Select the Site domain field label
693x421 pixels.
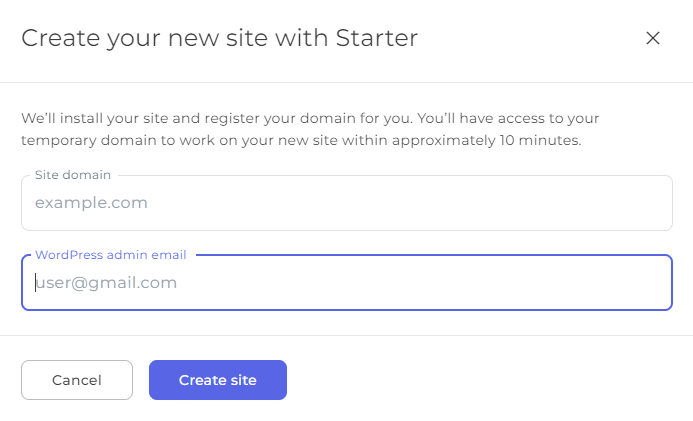click(73, 175)
